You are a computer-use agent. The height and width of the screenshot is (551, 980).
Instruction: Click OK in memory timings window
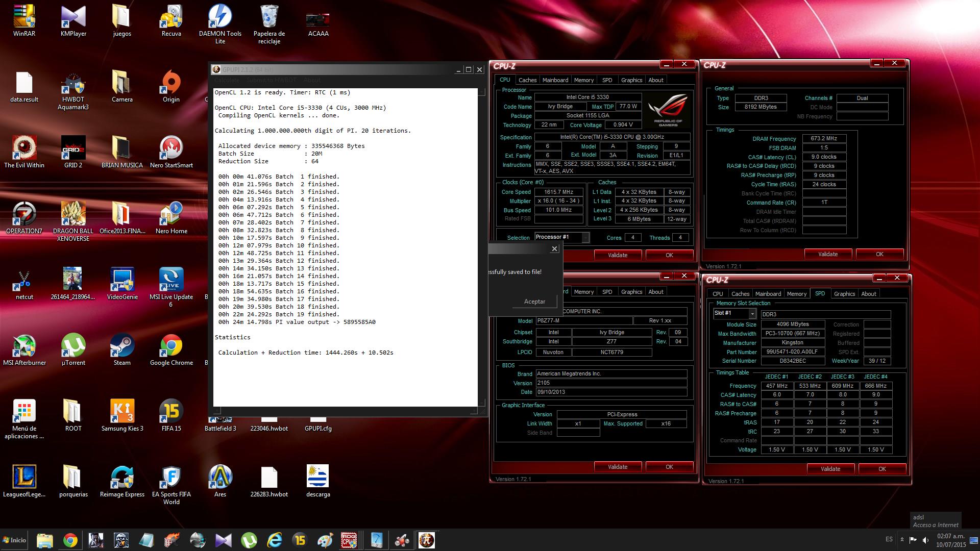879,254
